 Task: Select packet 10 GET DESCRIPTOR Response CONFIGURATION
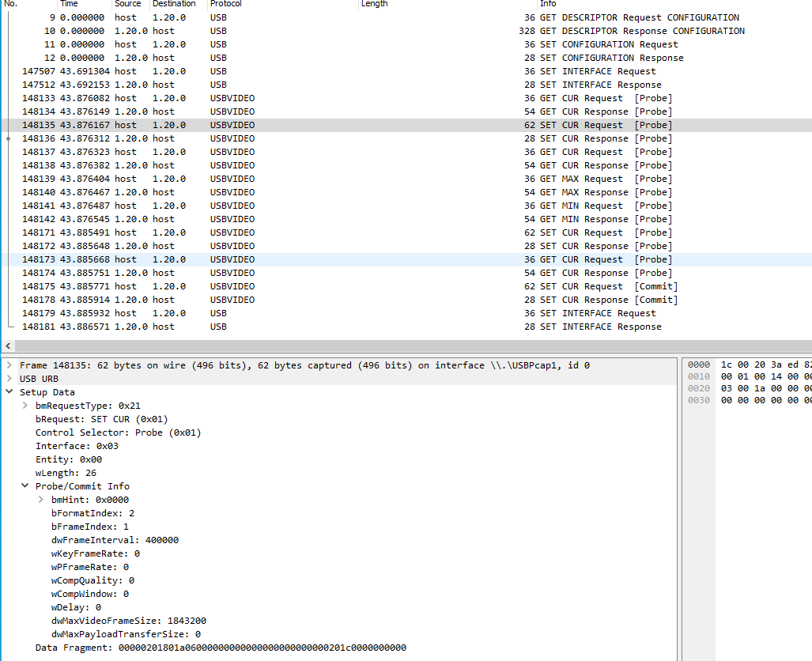point(406,31)
